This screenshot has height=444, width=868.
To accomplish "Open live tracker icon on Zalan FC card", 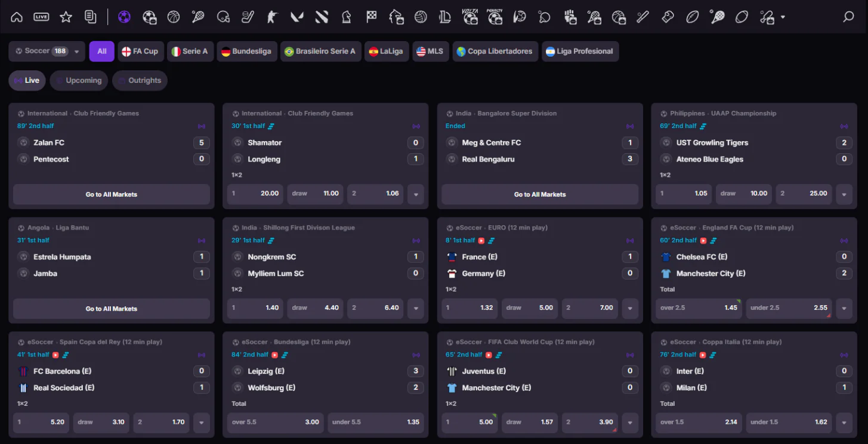I will pyautogui.click(x=202, y=126).
